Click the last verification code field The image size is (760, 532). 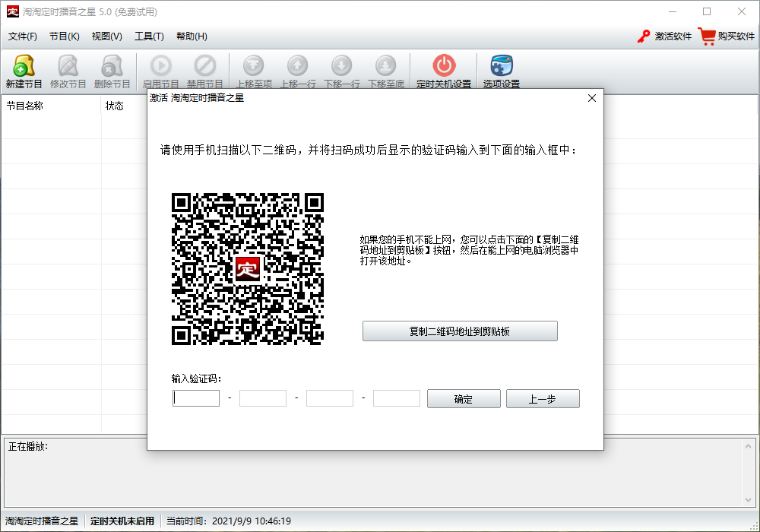[x=397, y=398]
